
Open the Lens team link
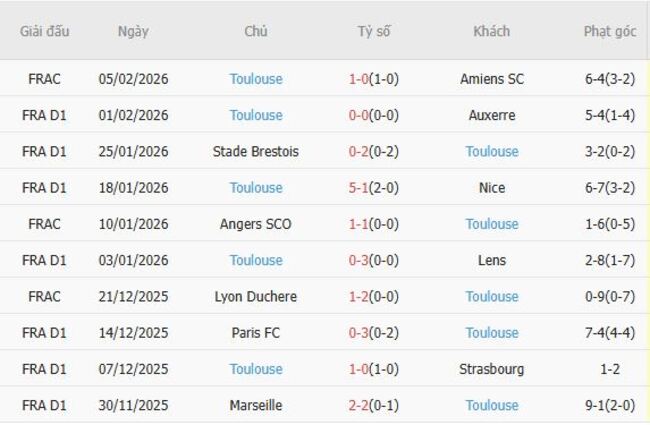coord(492,260)
